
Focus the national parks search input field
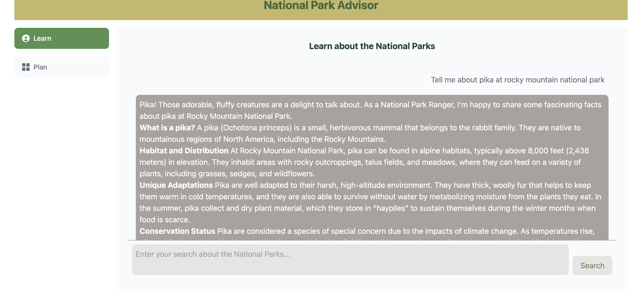click(x=350, y=259)
